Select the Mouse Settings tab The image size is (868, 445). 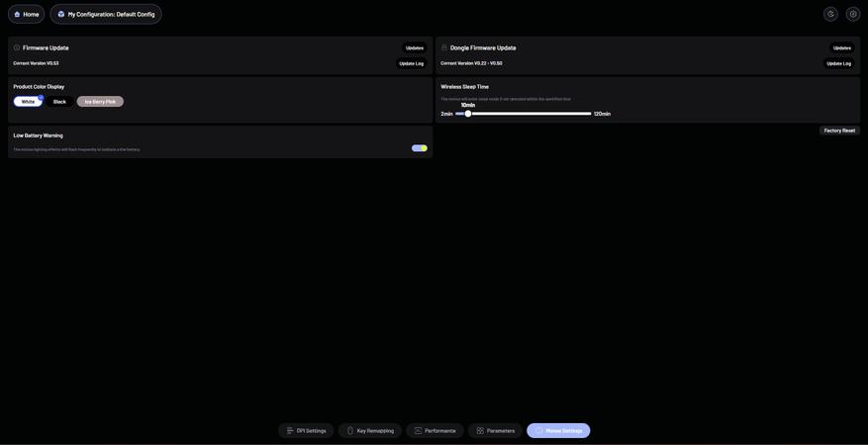click(x=558, y=430)
